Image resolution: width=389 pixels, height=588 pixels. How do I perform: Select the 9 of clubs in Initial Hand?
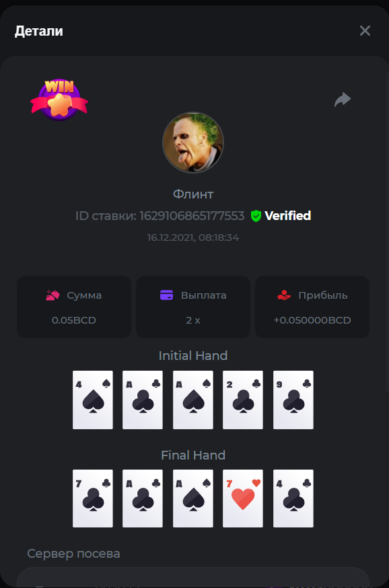coord(293,400)
